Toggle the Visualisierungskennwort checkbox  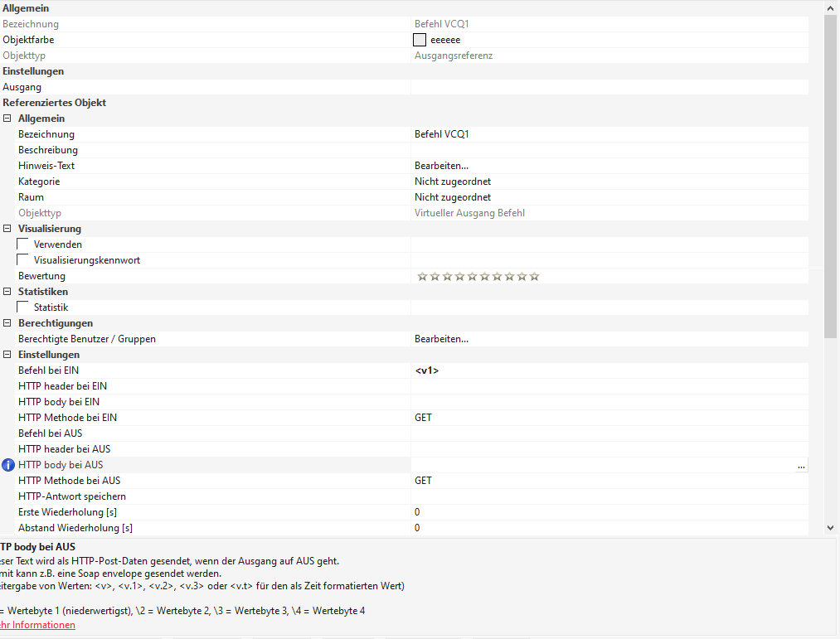coord(23,260)
